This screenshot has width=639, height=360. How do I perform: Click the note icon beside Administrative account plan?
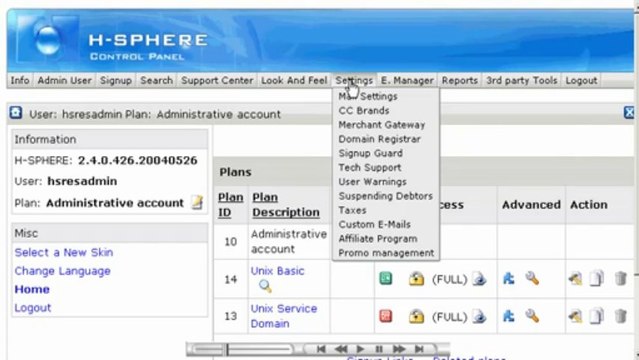pos(197,202)
